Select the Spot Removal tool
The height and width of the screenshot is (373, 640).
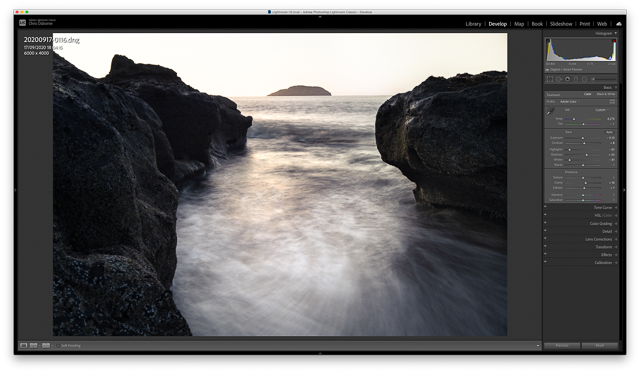[x=558, y=79]
